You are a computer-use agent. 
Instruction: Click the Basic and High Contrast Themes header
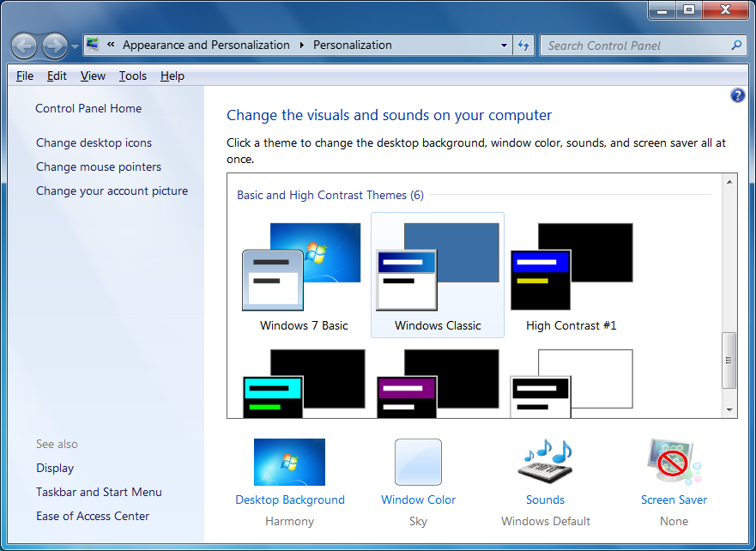pyautogui.click(x=330, y=195)
